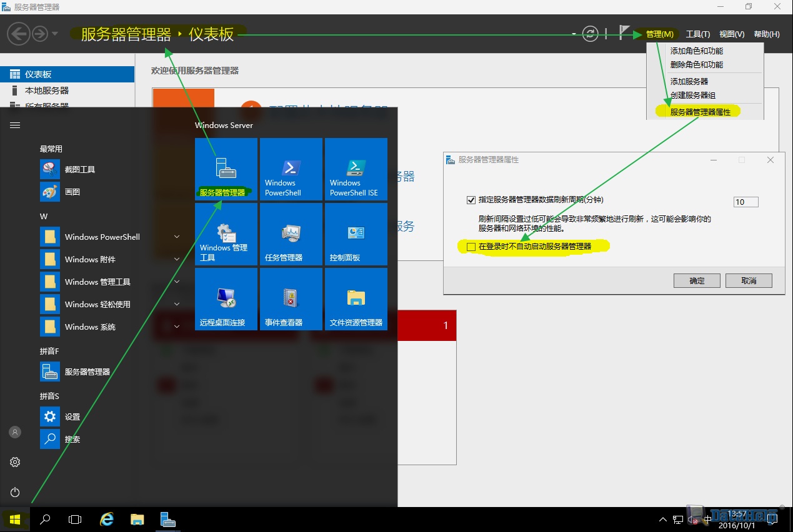Uncheck 指定服务器管理器数据刷新周期 checkbox

click(x=471, y=200)
